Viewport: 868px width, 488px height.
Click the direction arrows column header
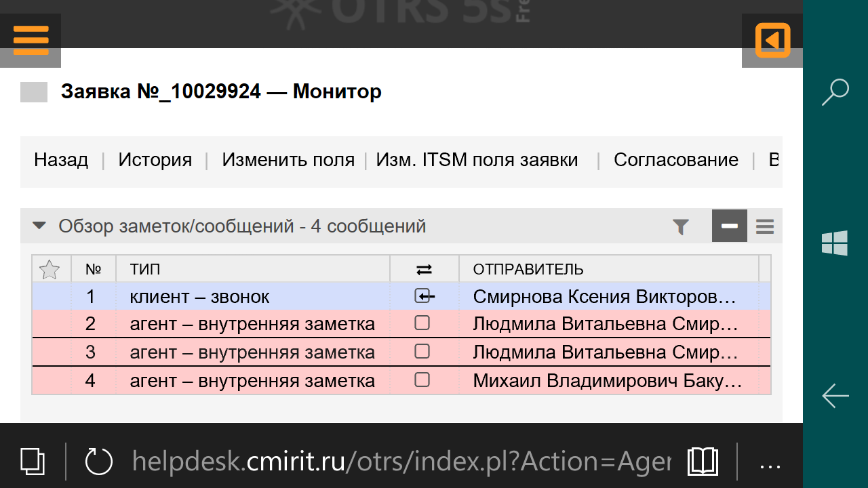(x=424, y=270)
